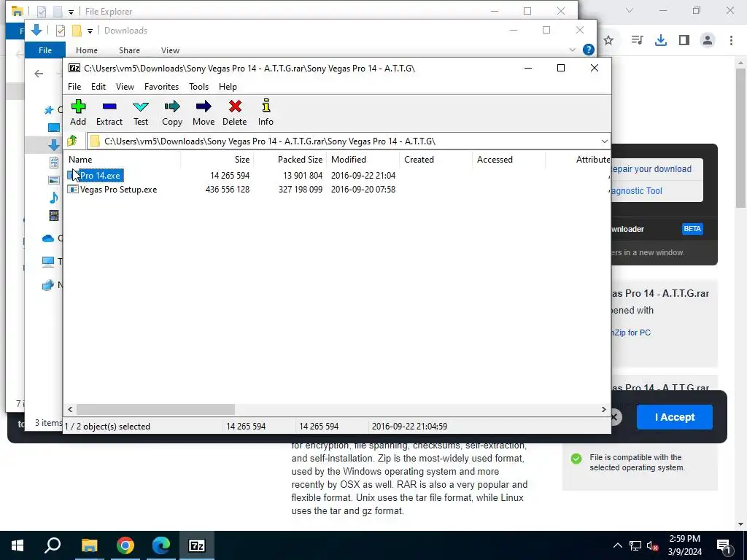Click the Vegas Pro Setup.exe file icon
This screenshot has width=747, height=560.
73,190
